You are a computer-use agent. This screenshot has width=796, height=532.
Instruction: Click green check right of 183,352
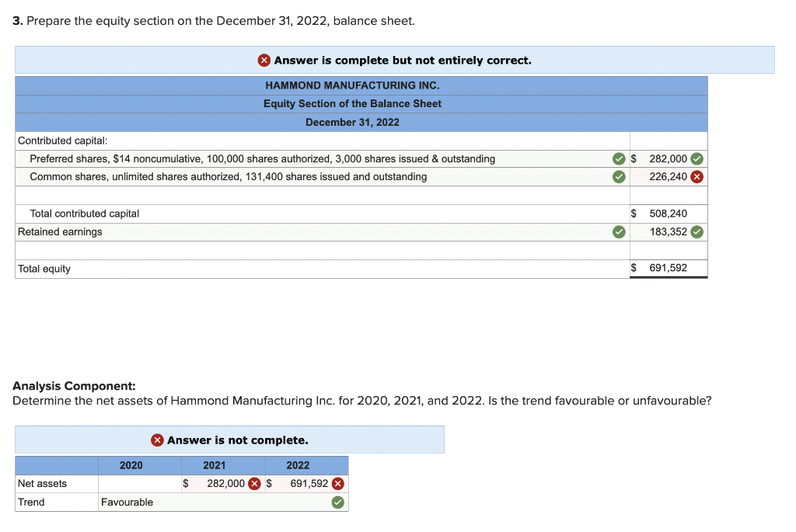point(697,231)
